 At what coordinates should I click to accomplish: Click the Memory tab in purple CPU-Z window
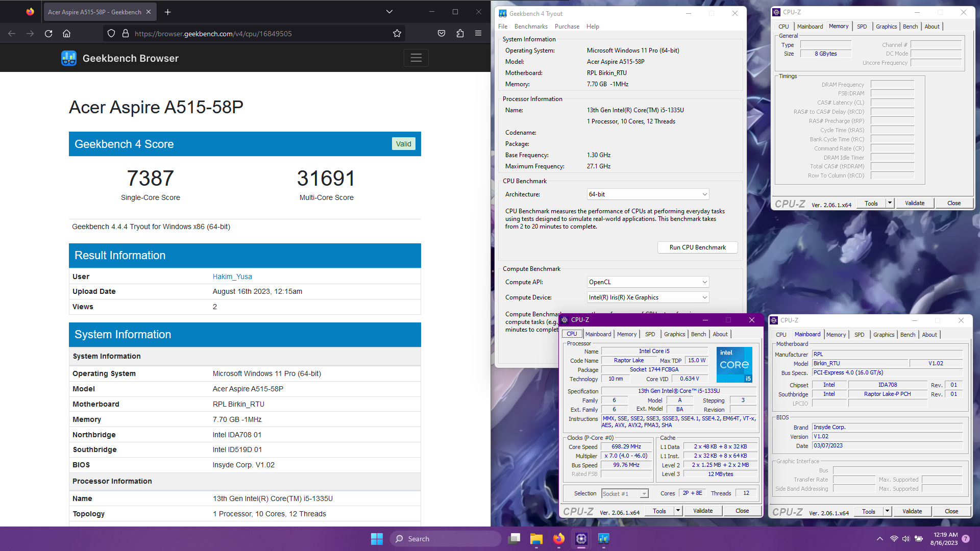pyautogui.click(x=626, y=334)
